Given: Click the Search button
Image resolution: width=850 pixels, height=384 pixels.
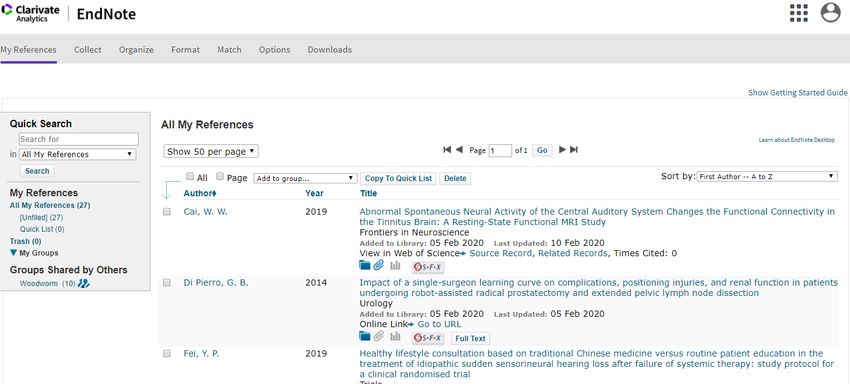Looking at the screenshot, I should (x=37, y=171).
